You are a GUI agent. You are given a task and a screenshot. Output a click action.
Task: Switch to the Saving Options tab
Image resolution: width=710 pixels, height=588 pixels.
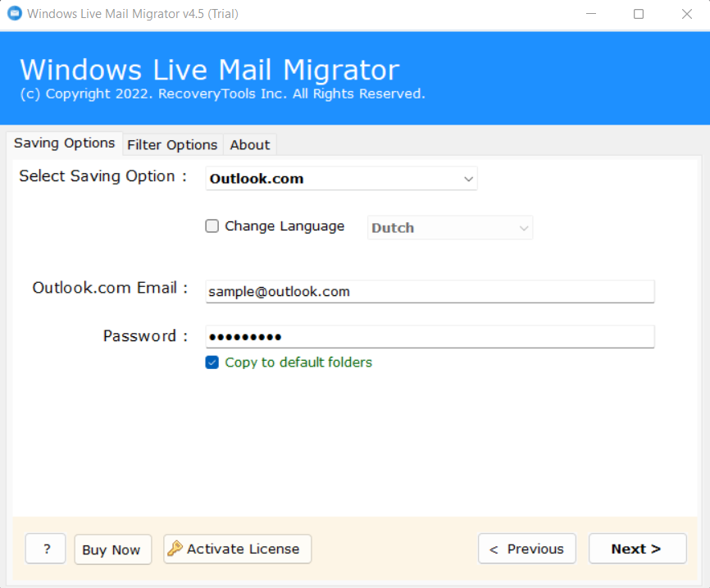tap(64, 144)
